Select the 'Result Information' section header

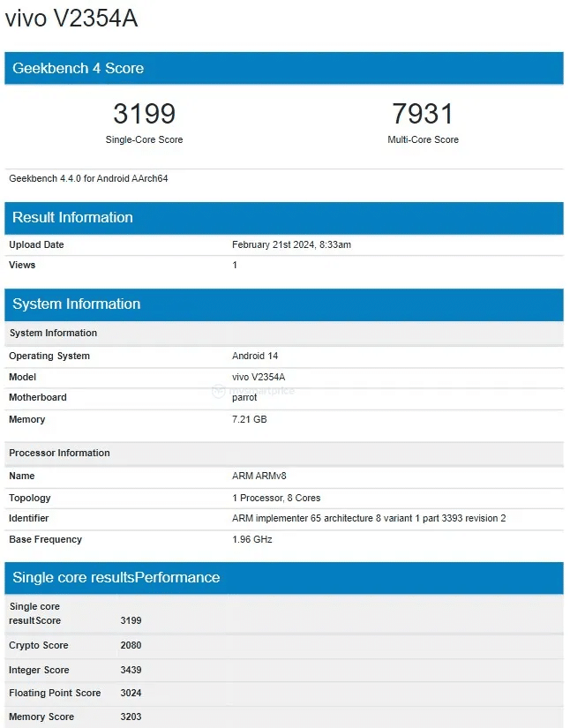tap(284, 218)
